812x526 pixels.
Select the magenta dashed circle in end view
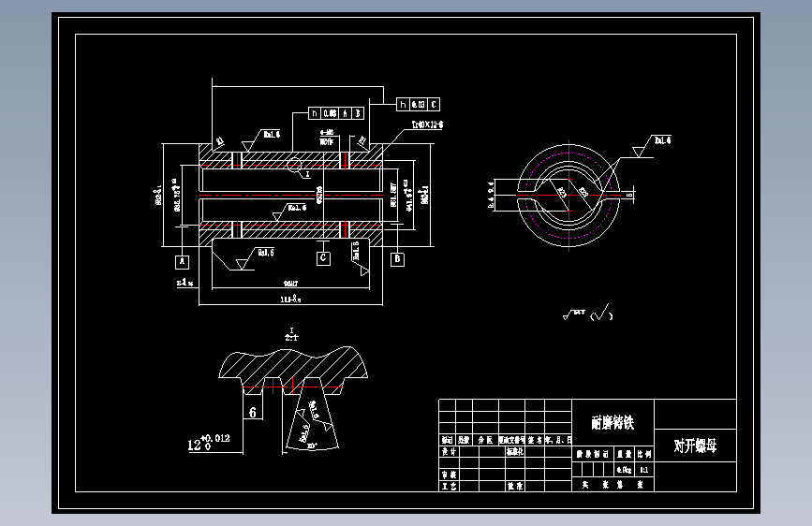[x=569, y=196]
